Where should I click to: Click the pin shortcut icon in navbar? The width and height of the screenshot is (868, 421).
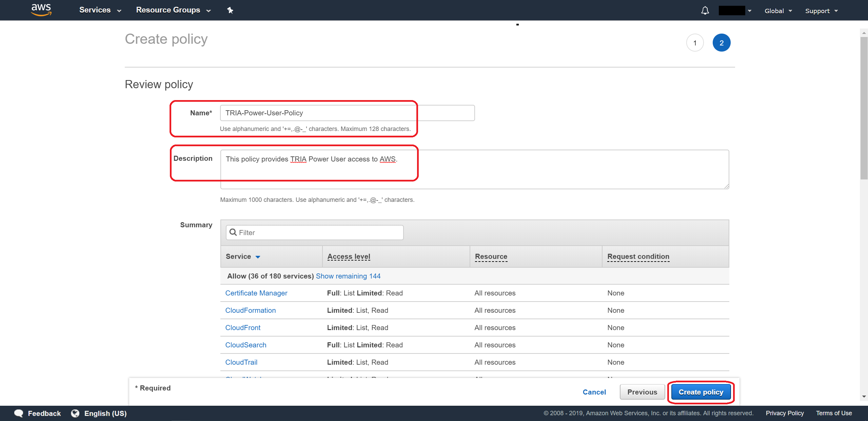(x=230, y=10)
